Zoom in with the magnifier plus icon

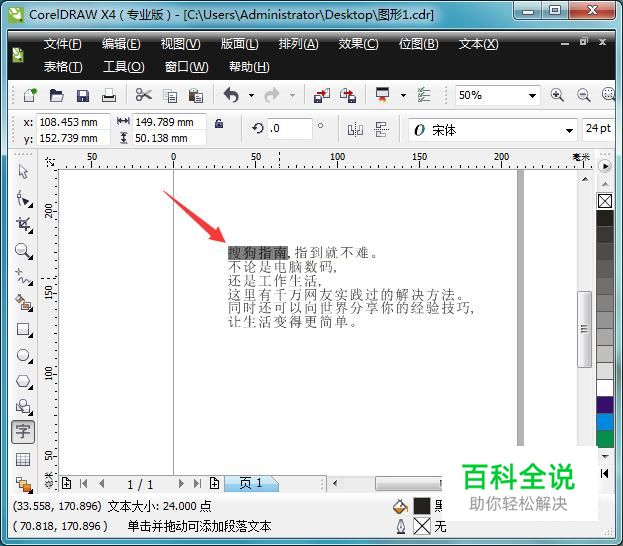click(x=557, y=95)
